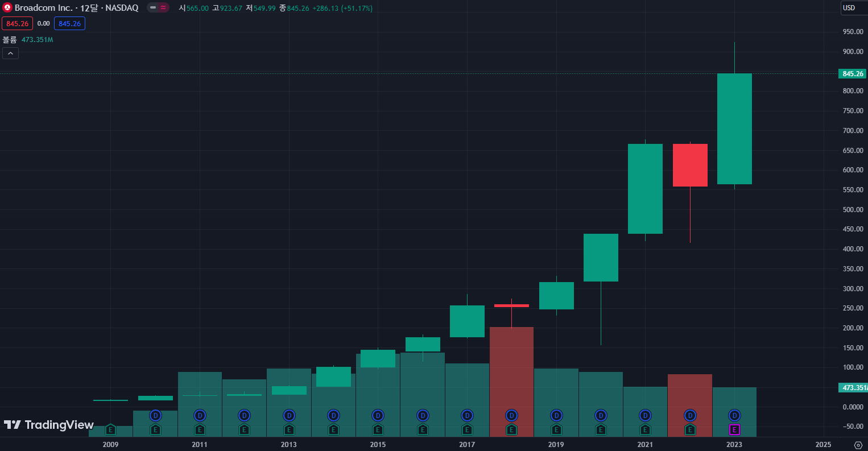868x451 pixels.
Task: Open the 2011 earnings E marker
Action: coord(200,429)
